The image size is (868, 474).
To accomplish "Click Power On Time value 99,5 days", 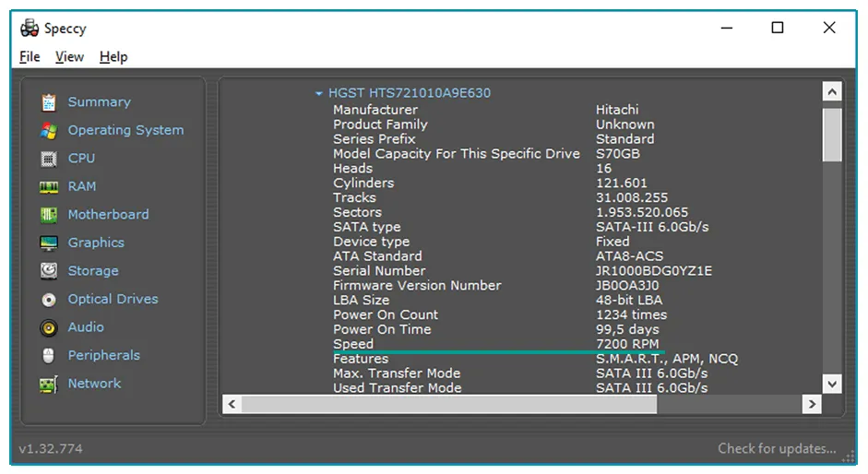I will pyautogui.click(x=627, y=329).
